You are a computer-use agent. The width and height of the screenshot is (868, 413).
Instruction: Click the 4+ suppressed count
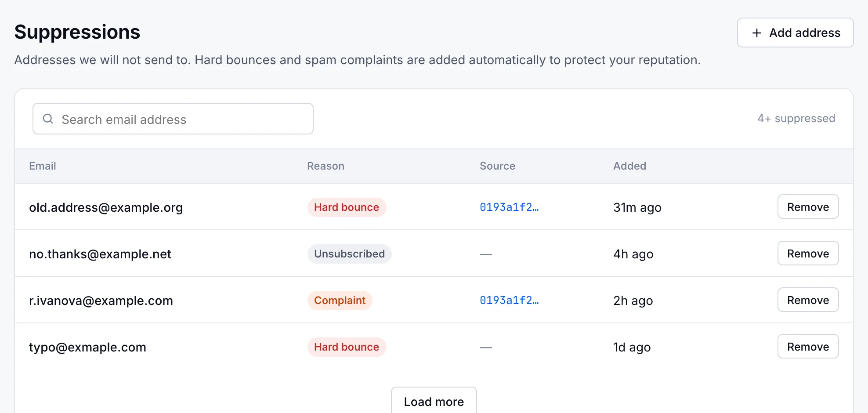pyautogui.click(x=796, y=118)
